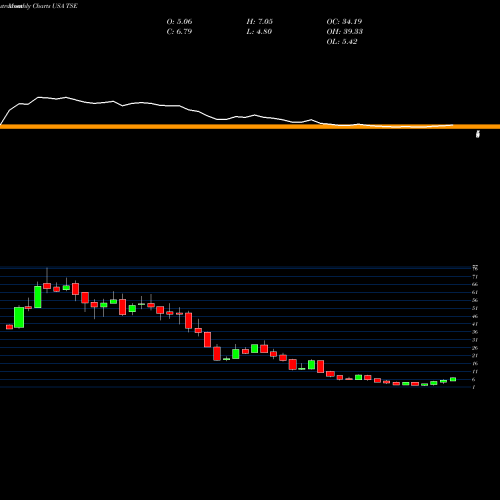This screenshot has height=500, width=500.
Task: Click the 1 price axis label
Action: pyautogui.click(x=474, y=387)
